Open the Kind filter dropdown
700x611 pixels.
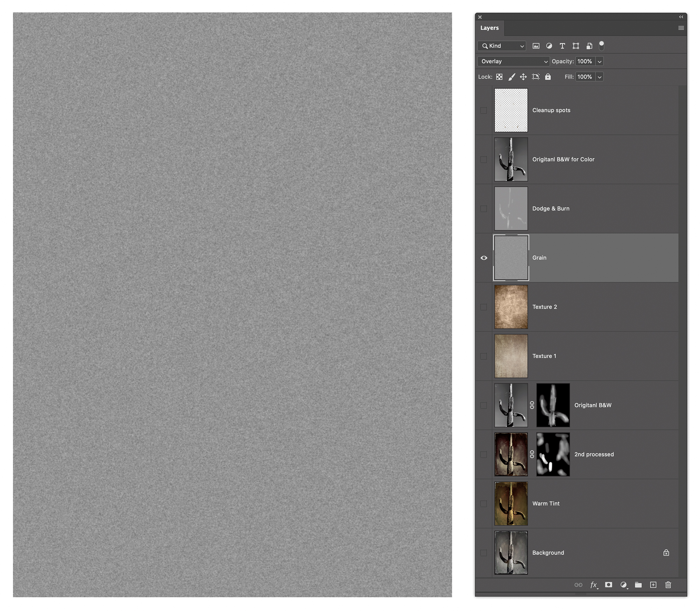[x=502, y=46]
